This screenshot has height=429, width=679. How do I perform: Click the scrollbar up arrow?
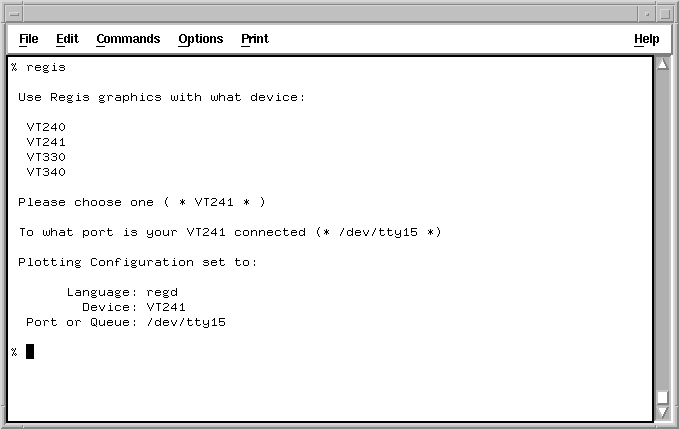pos(662,66)
